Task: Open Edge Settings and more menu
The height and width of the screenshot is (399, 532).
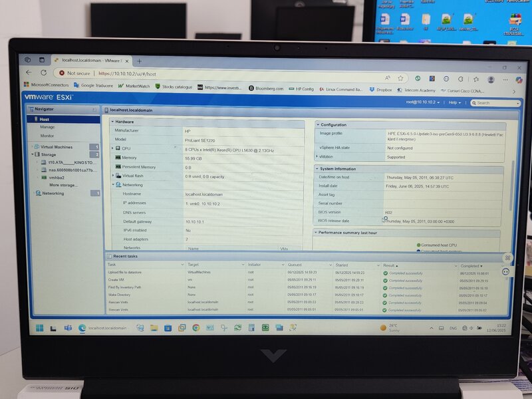Action: click(x=505, y=80)
